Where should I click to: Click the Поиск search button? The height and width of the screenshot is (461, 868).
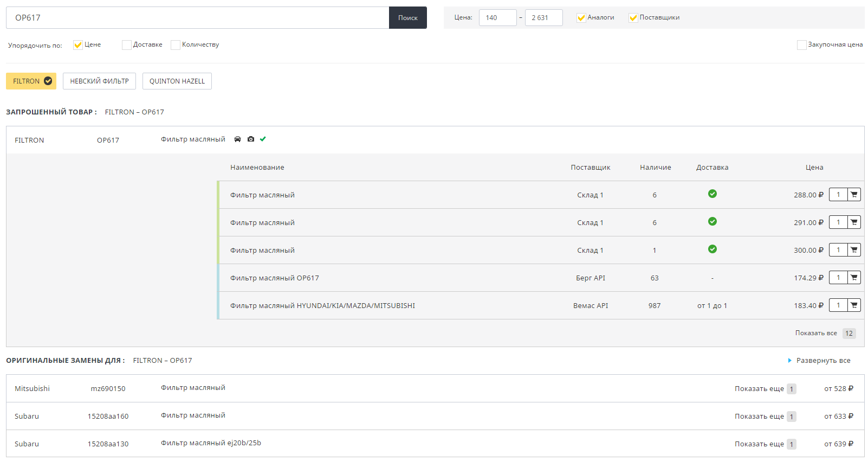pos(408,18)
